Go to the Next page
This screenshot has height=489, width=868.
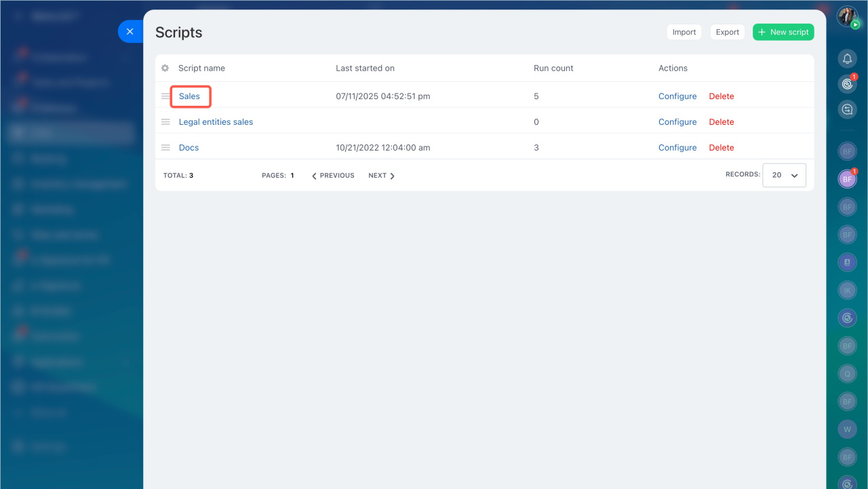click(381, 176)
